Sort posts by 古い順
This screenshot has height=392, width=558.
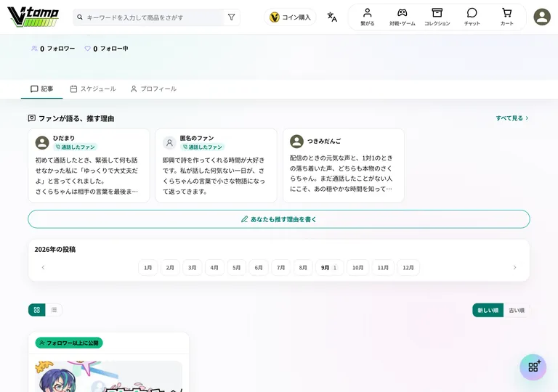click(x=517, y=310)
